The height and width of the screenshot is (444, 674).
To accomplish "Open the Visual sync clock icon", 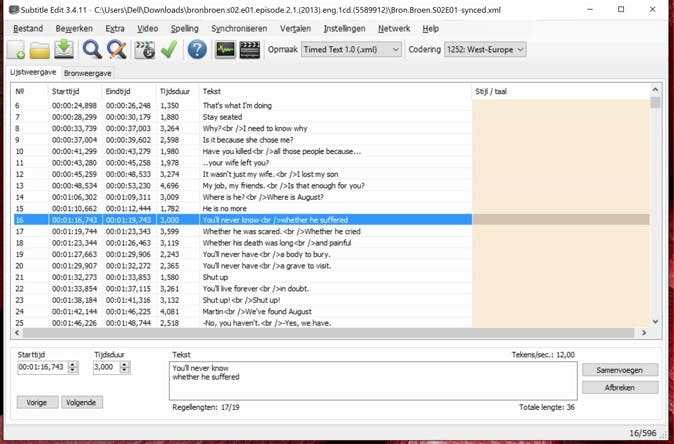I will [144, 50].
